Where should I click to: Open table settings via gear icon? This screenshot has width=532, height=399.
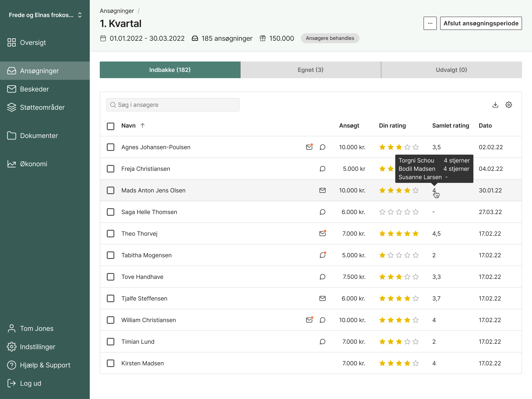(x=509, y=105)
